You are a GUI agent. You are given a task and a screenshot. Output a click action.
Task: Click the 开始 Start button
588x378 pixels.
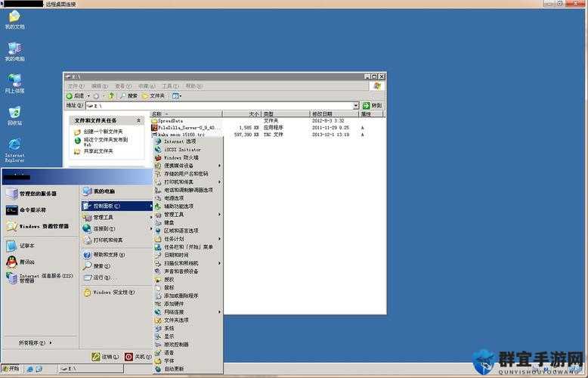point(11,369)
